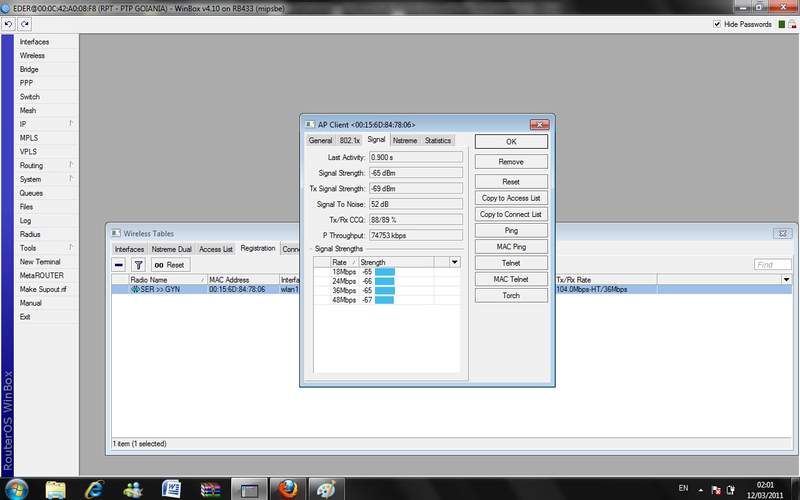Open PPP in the sidebar menu
Image resolution: width=800 pixels, height=500 pixels.
point(26,83)
